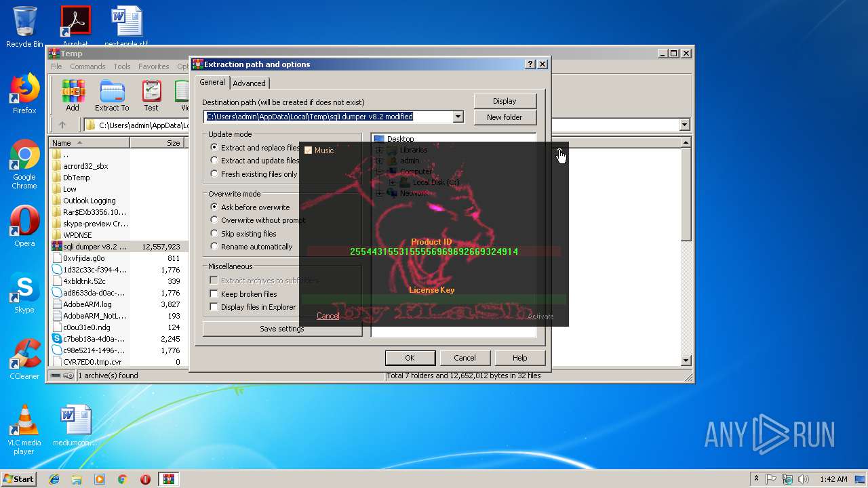Open the Start menu
This screenshot has height=488, width=868.
click(19, 479)
